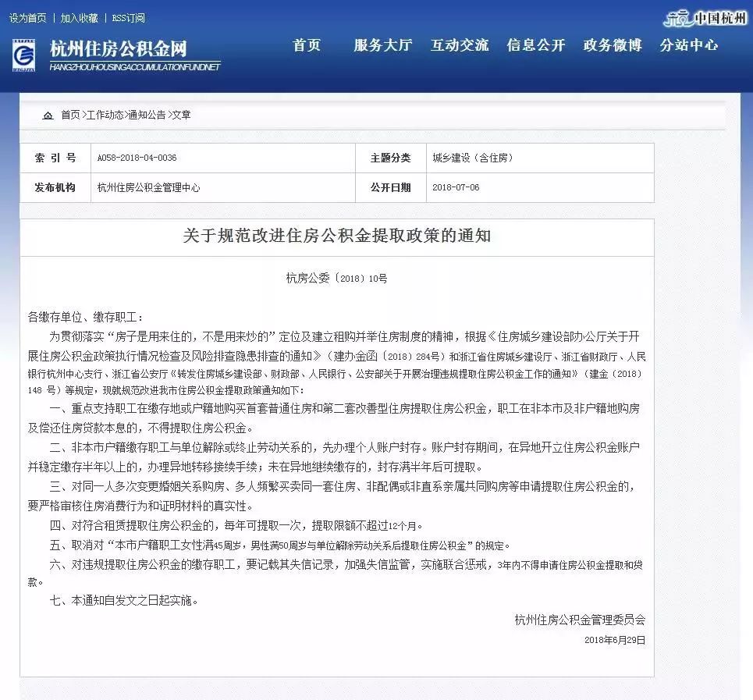This screenshot has width=753, height=700.
Task: Click the paragraph starting 六、对违规提取
Action: click(x=336, y=574)
